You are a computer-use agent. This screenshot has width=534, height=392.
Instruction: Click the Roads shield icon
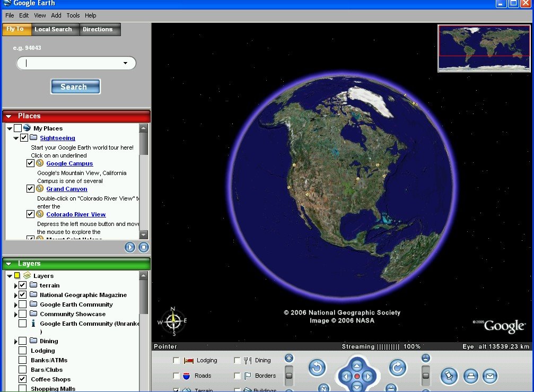click(x=186, y=376)
